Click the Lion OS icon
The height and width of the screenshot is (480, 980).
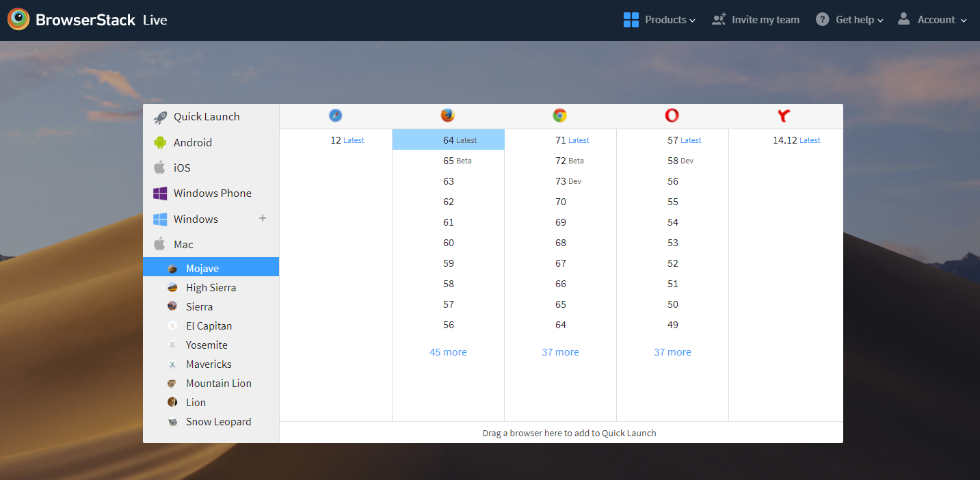click(x=173, y=402)
